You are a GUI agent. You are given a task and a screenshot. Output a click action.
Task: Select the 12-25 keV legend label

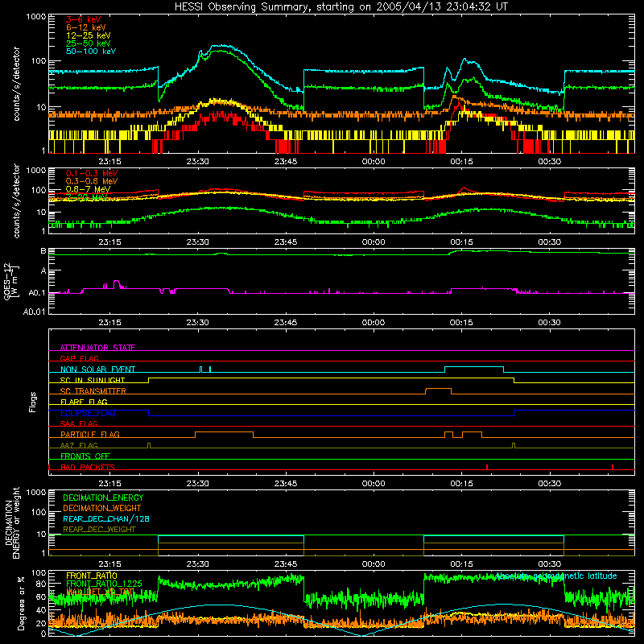tap(88, 35)
